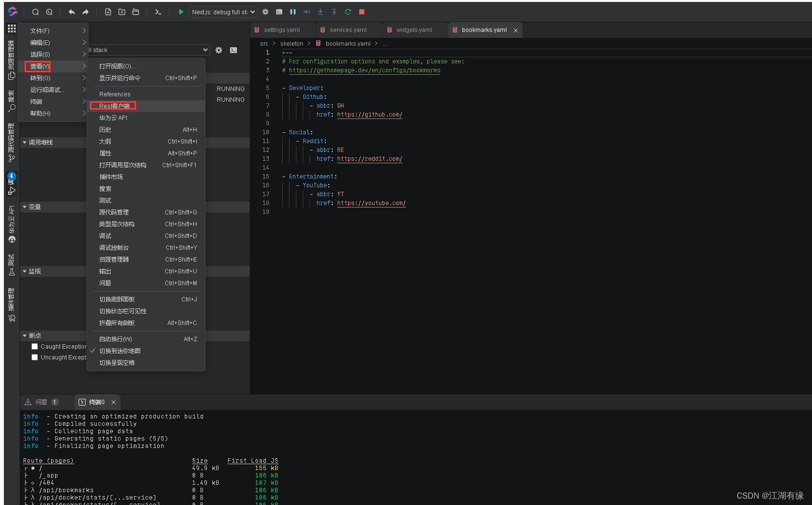The image size is (812, 505).
Task: Open the main menu grid icon
Action: (x=12, y=29)
